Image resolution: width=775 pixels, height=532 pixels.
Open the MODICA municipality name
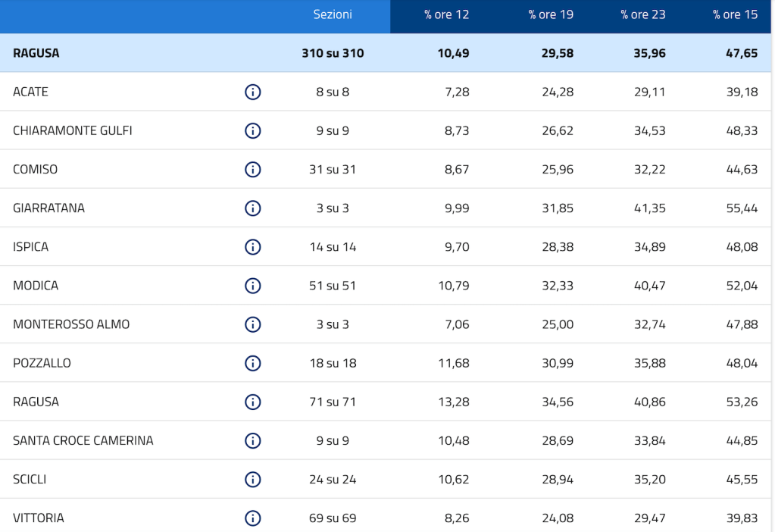[36, 286]
